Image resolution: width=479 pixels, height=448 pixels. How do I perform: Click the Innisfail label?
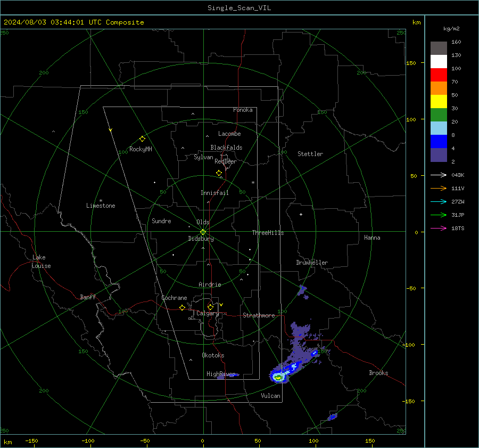tap(214, 193)
